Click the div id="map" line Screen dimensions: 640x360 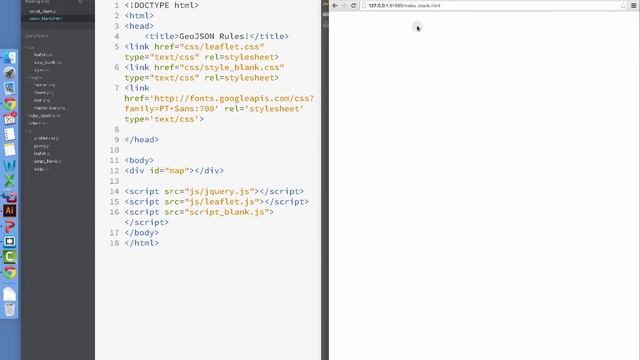(x=174, y=171)
